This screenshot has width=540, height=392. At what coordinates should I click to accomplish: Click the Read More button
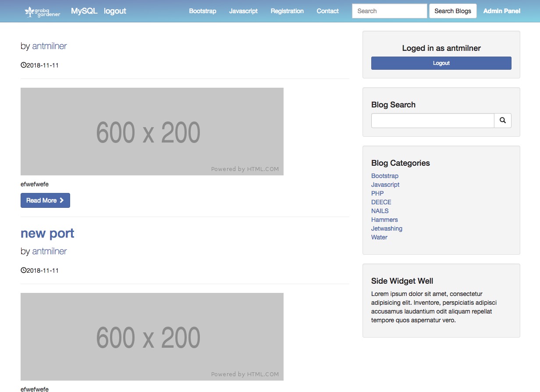click(45, 200)
